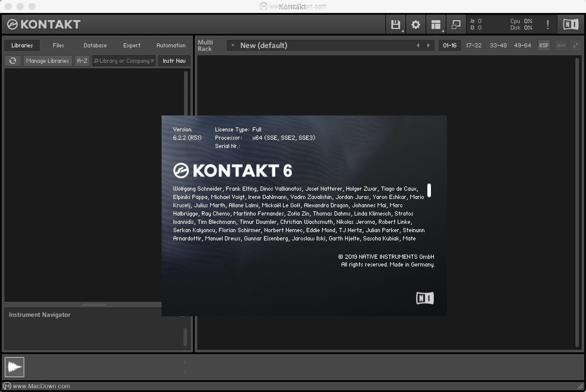Viewport: 586px width, 392px height.
Task: Click the voice count readout
Action: click(x=476, y=21)
